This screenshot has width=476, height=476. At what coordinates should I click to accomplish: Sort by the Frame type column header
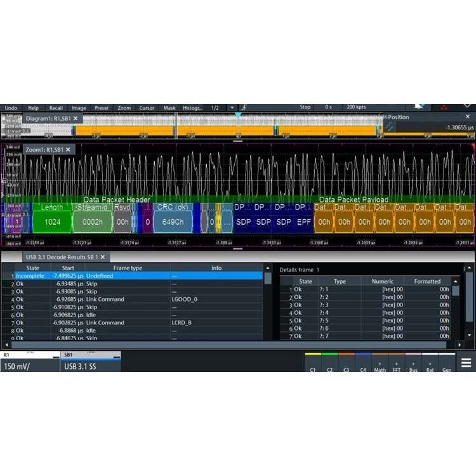pos(128,268)
